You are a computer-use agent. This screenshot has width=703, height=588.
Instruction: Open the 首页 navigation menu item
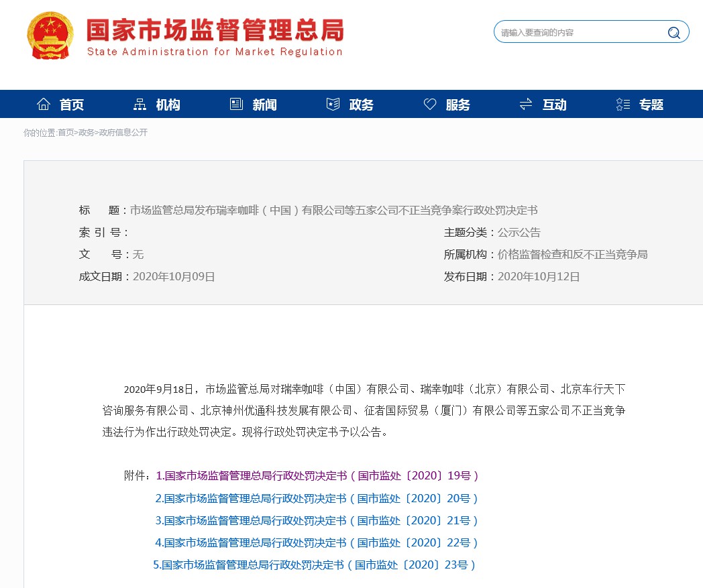tap(72, 105)
